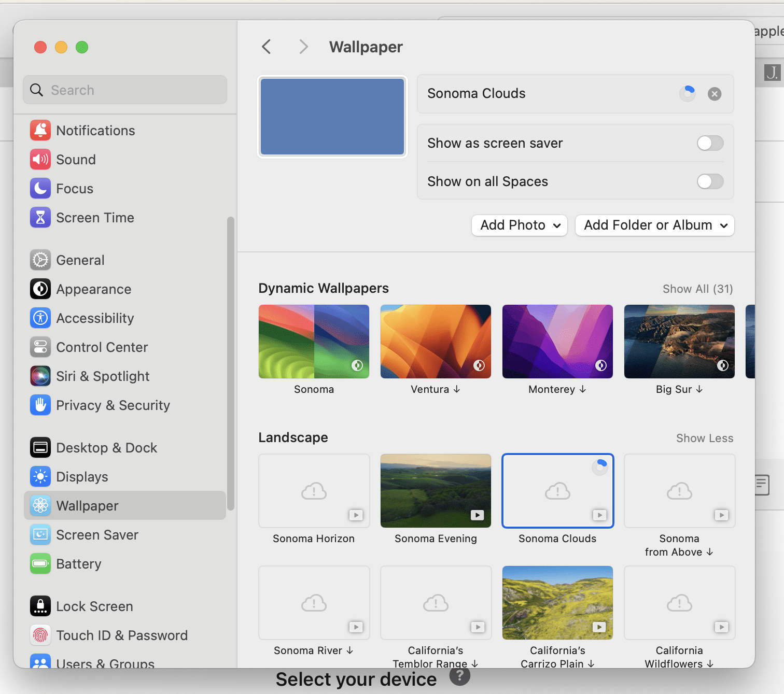Viewport: 784px width, 694px height.
Task: Select the Displays icon in the sidebar
Action: click(40, 477)
